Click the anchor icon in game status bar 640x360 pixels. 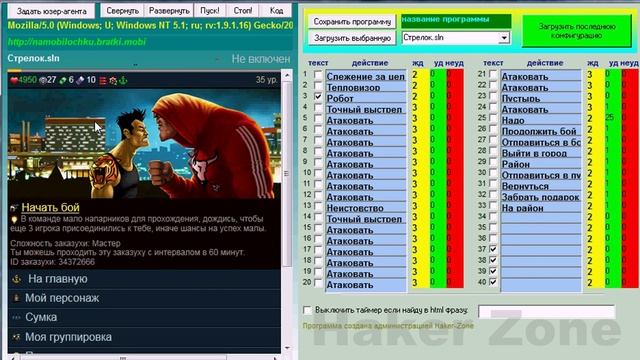point(123,80)
